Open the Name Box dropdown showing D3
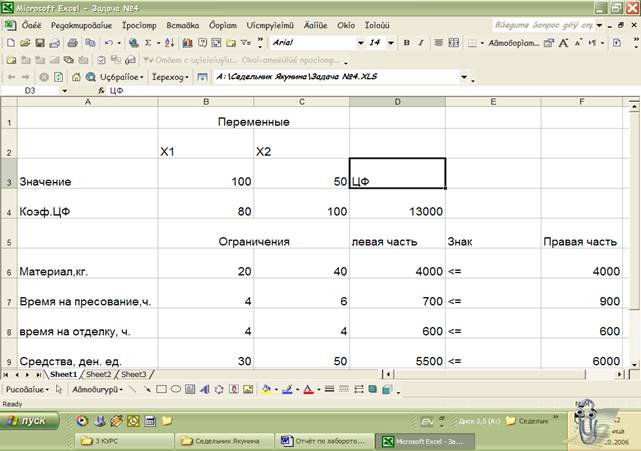This screenshot has width=641, height=451. pyautogui.click(x=65, y=90)
